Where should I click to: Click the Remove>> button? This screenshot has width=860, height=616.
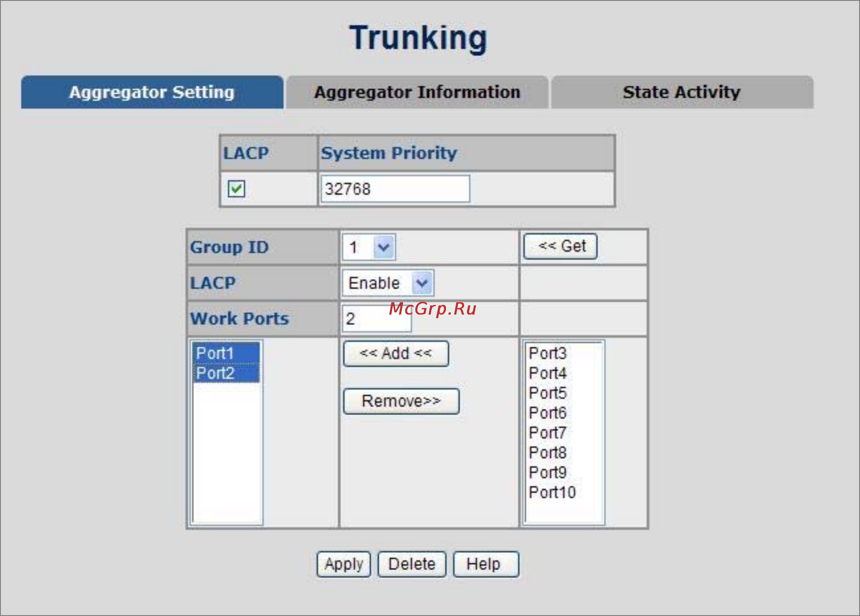[x=401, y=401]
